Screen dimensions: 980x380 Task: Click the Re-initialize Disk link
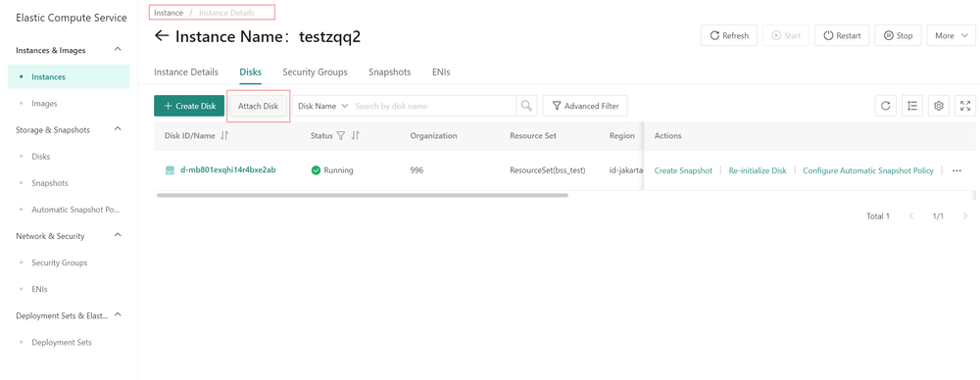[x=758, y=170]
